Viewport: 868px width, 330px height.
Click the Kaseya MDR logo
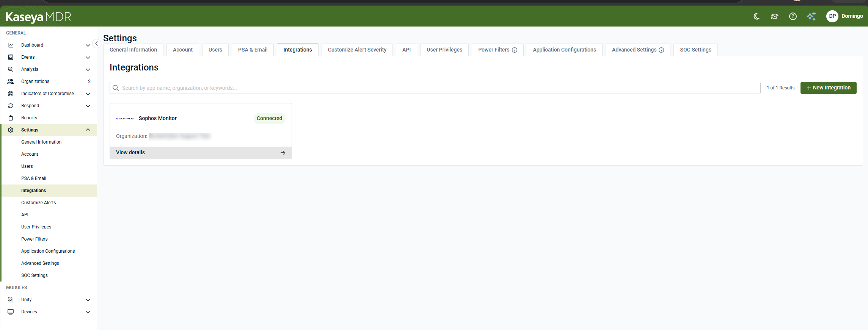[x=38, y=17]
